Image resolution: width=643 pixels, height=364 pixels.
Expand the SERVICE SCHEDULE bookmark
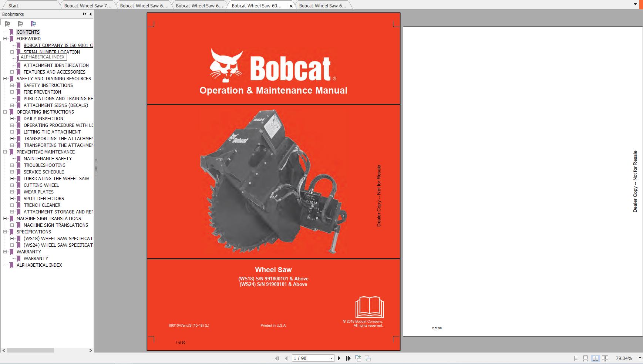[13, 172]
